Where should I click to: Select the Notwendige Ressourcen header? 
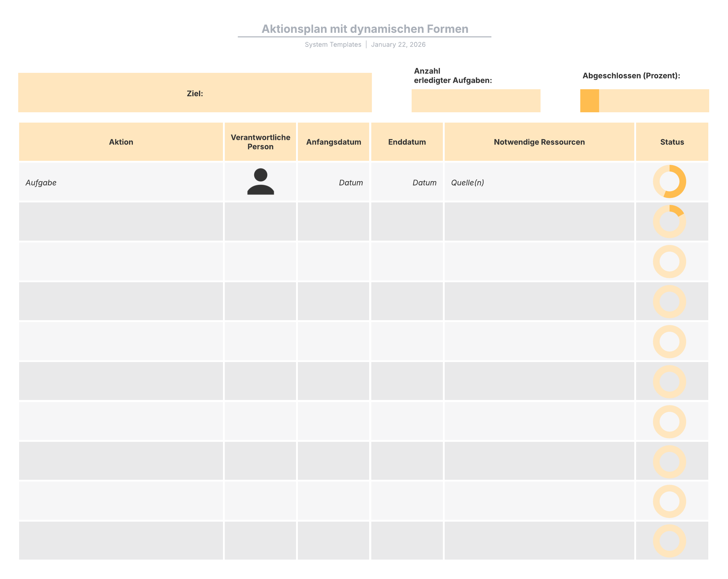click(x=539, y=142)
